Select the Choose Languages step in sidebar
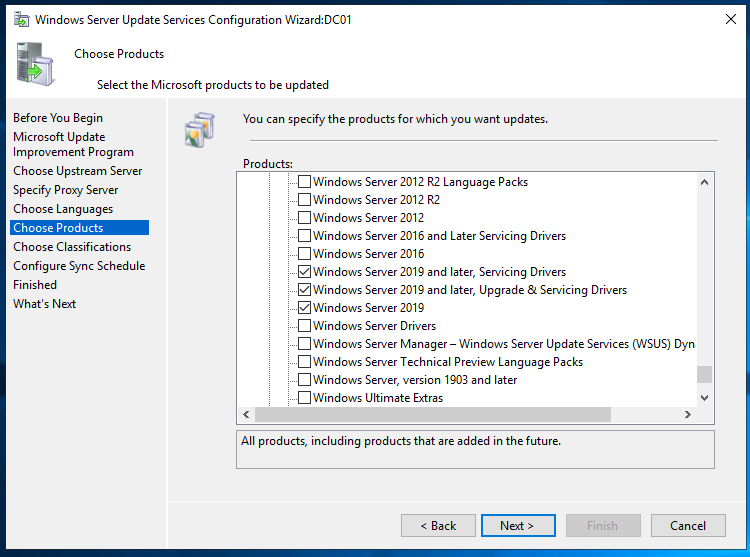The width and height of the screenshot is (750, 557). (63, 209)
